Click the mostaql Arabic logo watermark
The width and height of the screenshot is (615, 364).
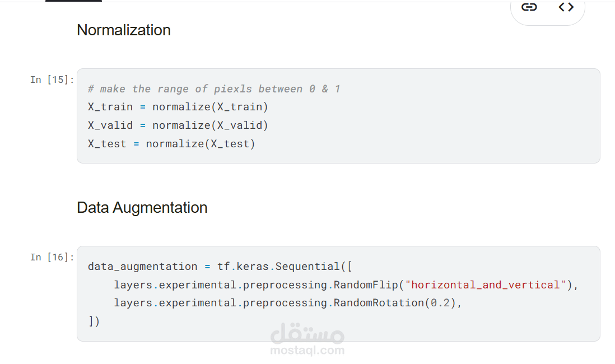[x=307, y=334]
